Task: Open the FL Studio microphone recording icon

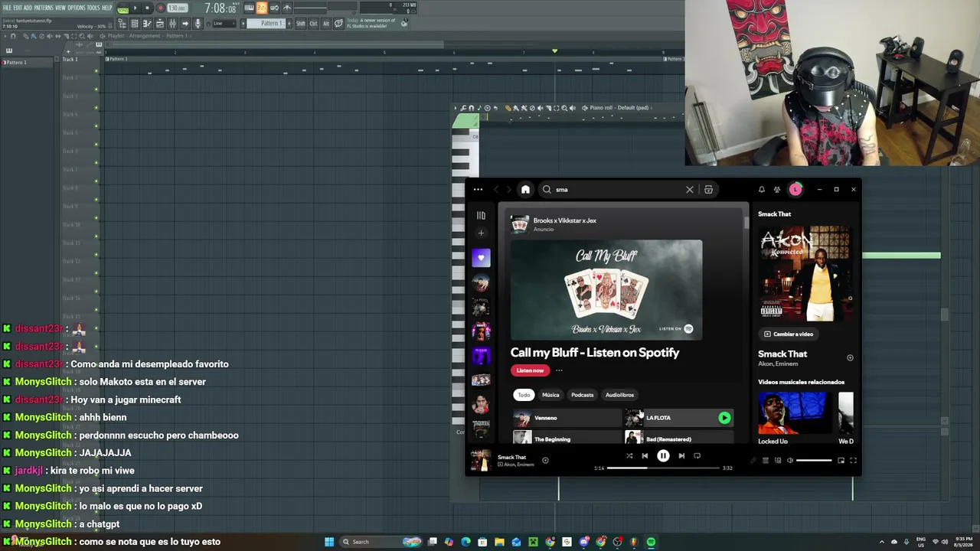Action: [198, 24]
